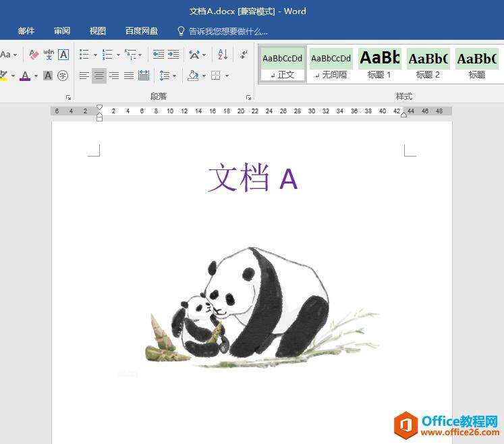Apply the 标题 2 style
The height and width of the screenshot is (444, 504).
tap(428, 64)
